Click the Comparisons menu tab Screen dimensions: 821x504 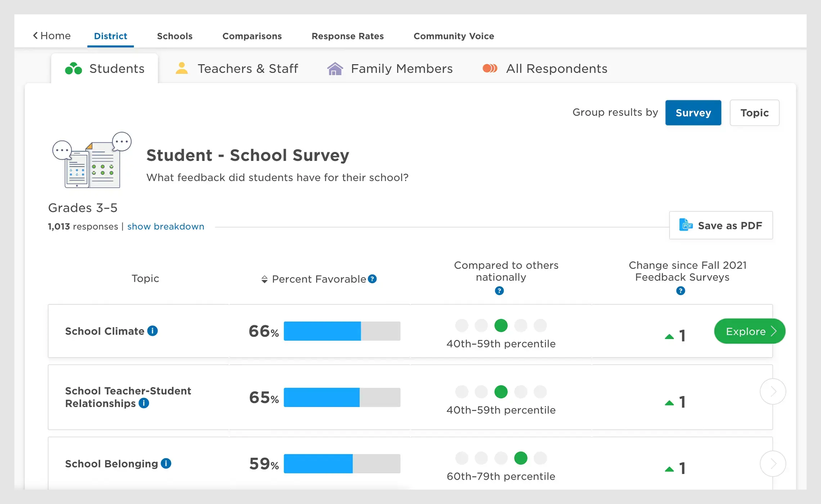pyautogui.click(x=252, y=36)
